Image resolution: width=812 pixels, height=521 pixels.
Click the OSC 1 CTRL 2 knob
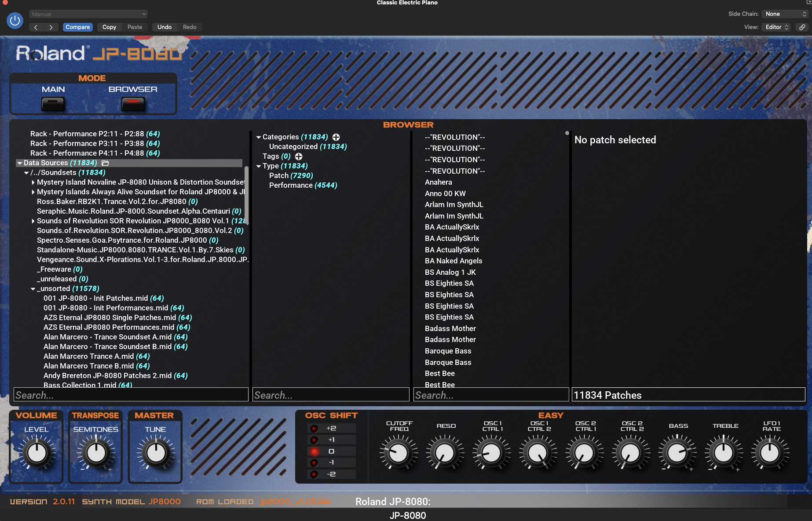(538, 453)
